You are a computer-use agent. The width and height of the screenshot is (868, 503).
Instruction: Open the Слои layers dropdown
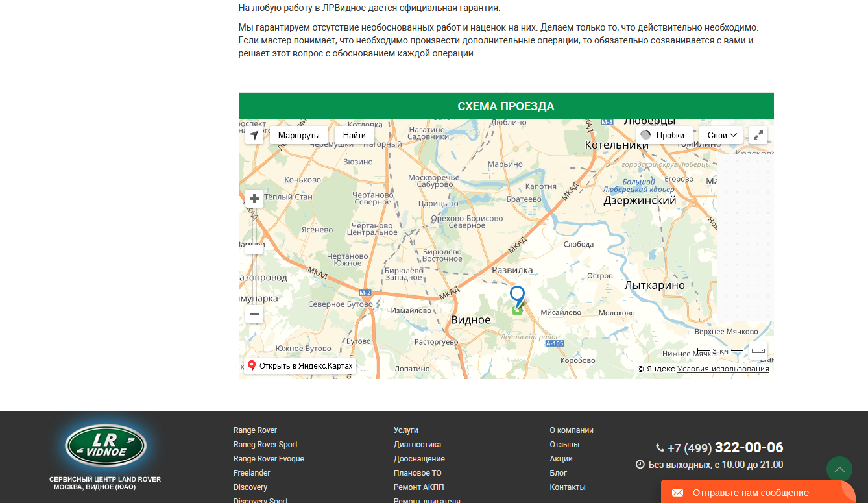click(x=721, y=135)
